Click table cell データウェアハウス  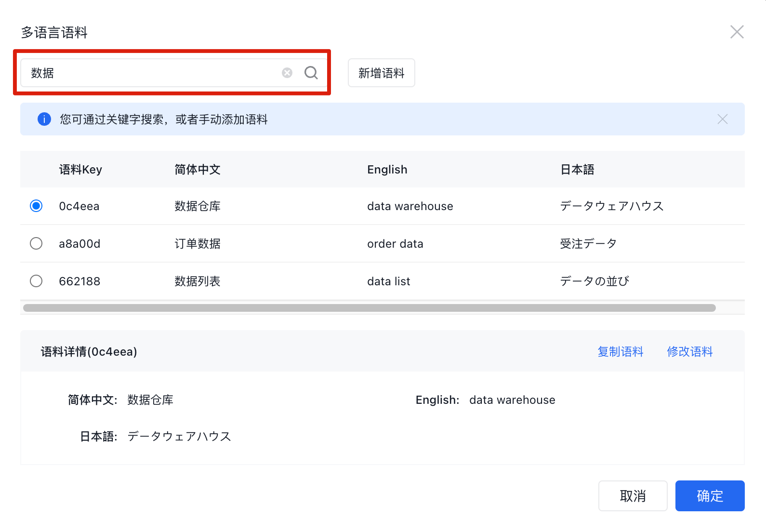pyautogui.click(x=612, y=206)
